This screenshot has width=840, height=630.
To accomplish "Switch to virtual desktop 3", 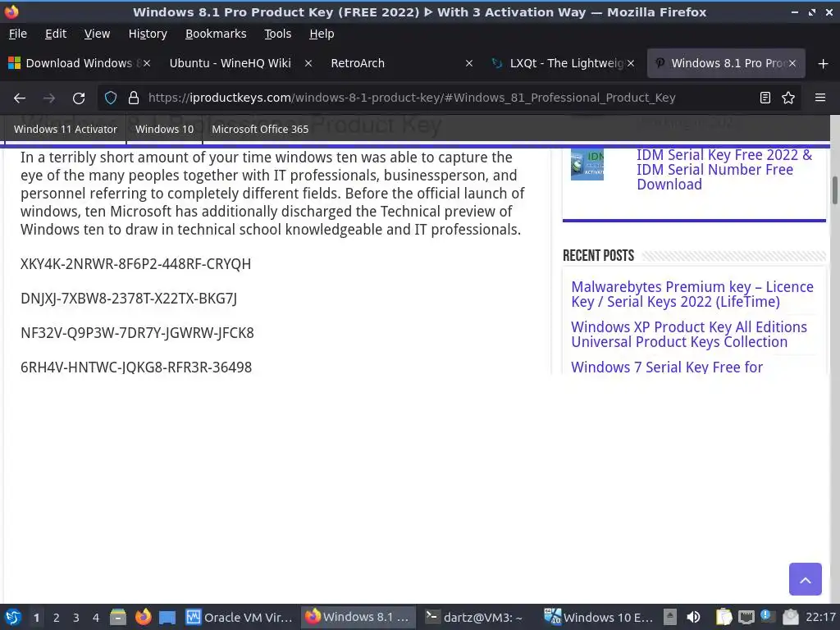I will 76,618.
